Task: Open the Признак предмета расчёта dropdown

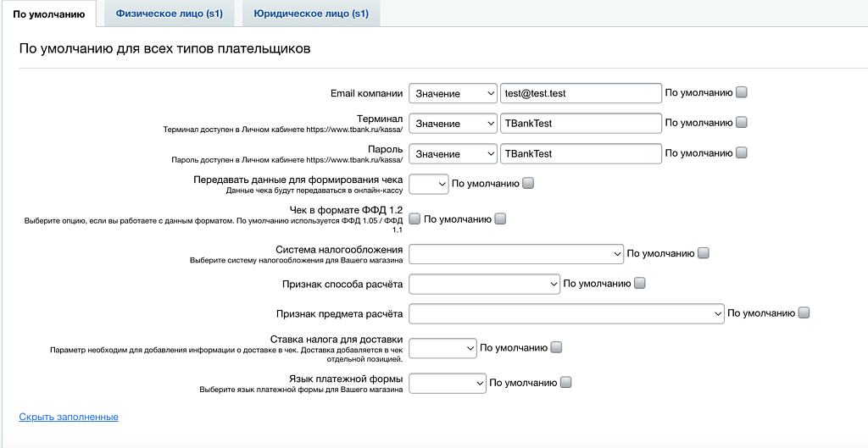Action: click(566, 313)
